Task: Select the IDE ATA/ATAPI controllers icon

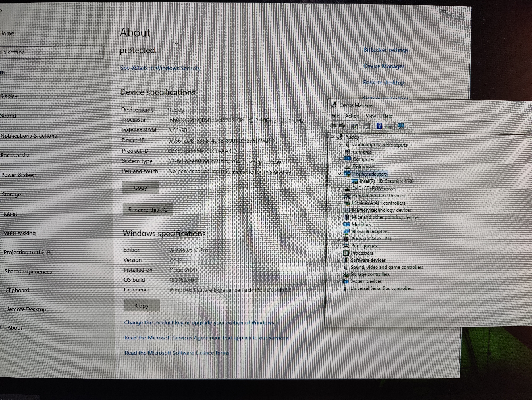Action: coord(347,203)
